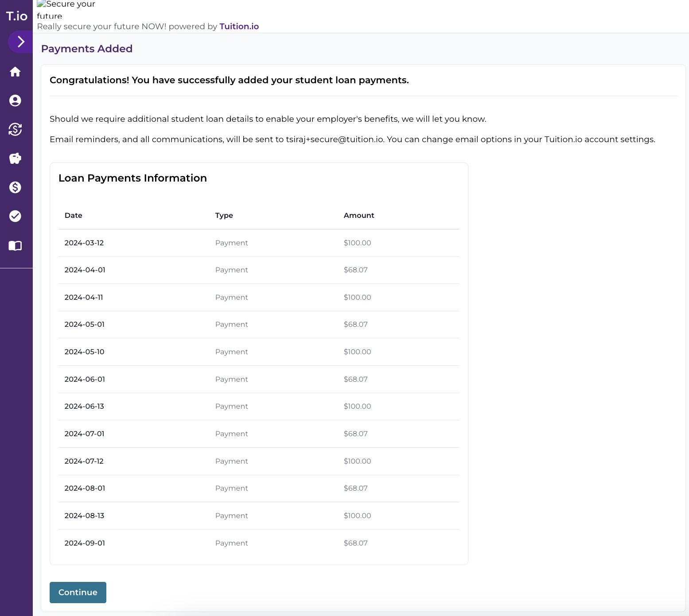Select the 2024-09-01 payment row
The height and width of the screenshot is (616, 689).
[x=84, y=543]
